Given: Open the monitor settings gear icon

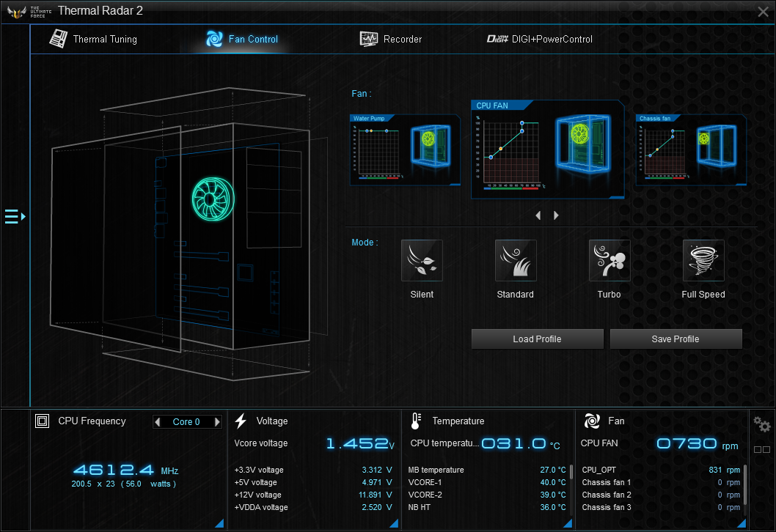Looking at the screenshot, I should 762,425.
